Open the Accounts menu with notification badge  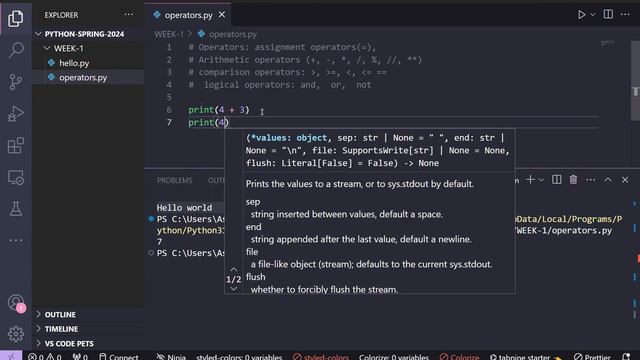click(x=16, y=303)
